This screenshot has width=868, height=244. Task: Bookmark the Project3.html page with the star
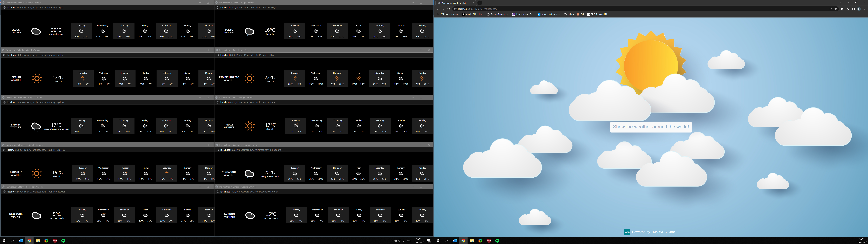point(836,9)
